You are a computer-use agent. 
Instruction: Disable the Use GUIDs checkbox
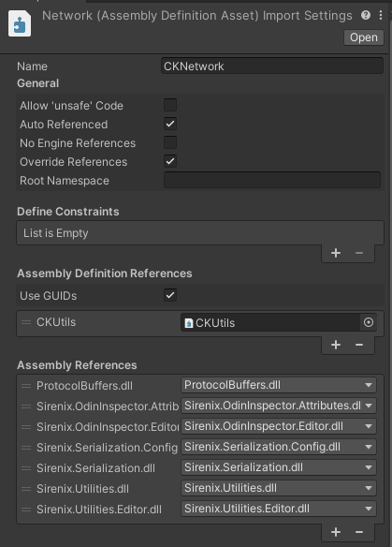point(170,295)
